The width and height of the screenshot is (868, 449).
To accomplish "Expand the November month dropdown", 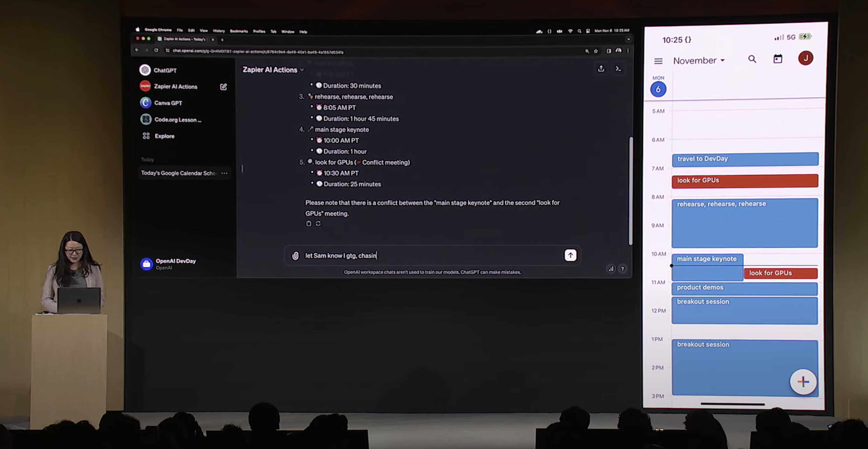I will pos(699,61).
